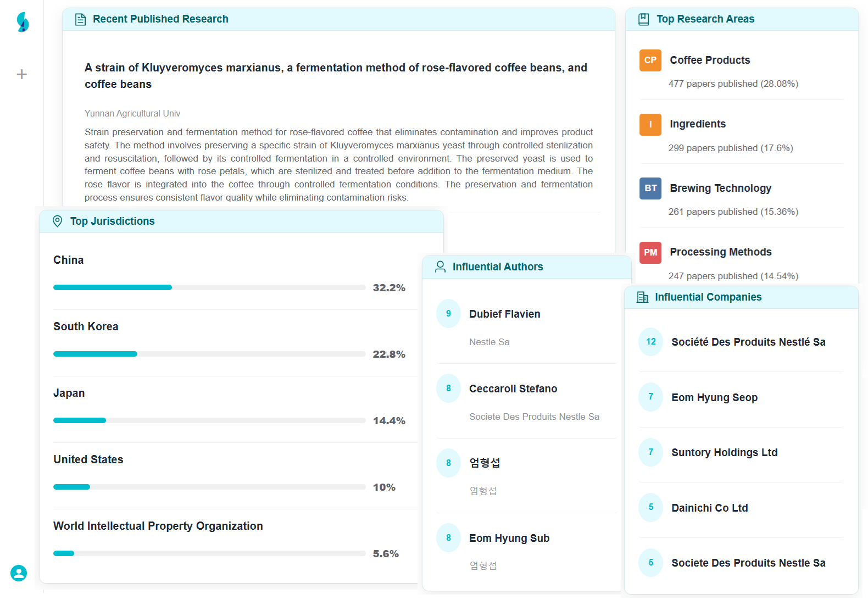Click the China jurisdiction progress bar
Image resolution: width=868 pixels, height=599 pixels.
[209, 287]
